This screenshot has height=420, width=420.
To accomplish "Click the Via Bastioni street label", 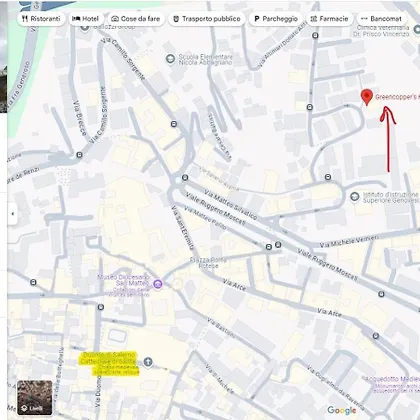I will (x=221, y=328).
